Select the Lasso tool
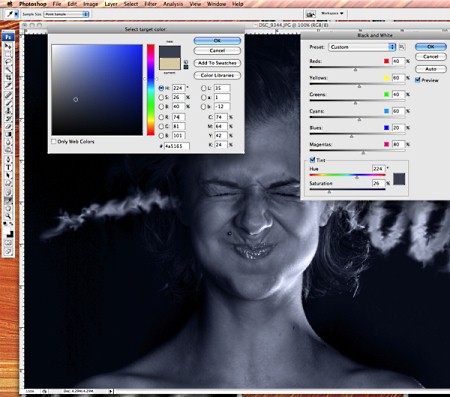The image size is (450, 397). coord(8,62)
